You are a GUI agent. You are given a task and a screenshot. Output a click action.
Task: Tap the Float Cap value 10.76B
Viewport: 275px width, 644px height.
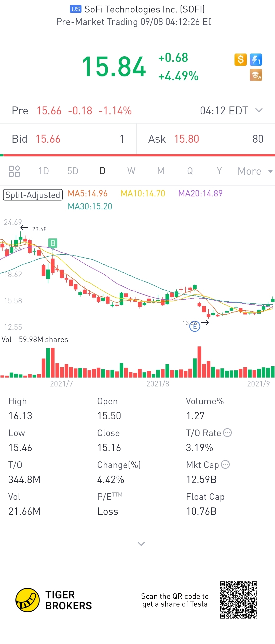point(201,512)
